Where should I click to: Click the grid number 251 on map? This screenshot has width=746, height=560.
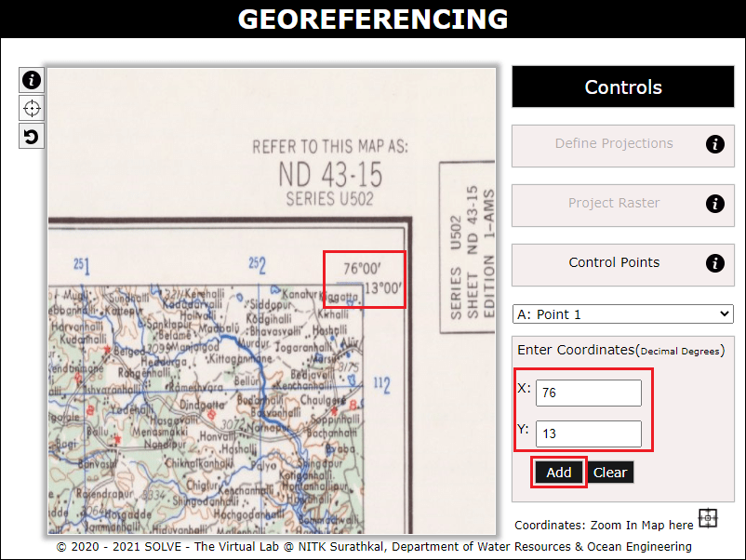coord(81,265)
